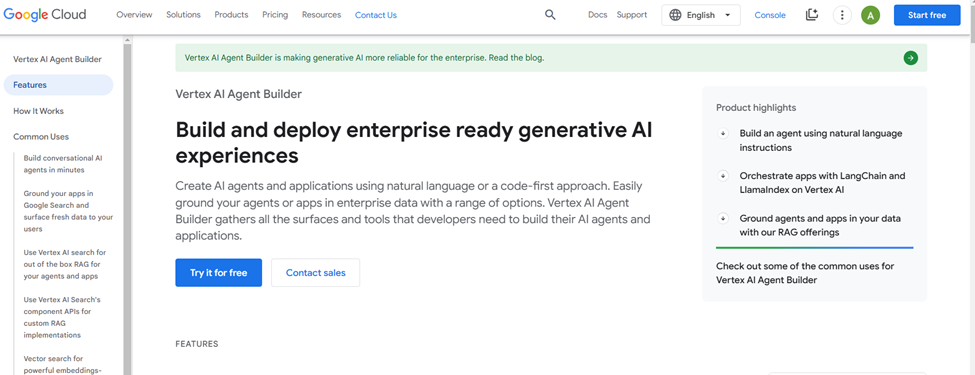Select Common Uses in the sidebar
This screenshot has height=375, width=975.
[x=41, y=137]
